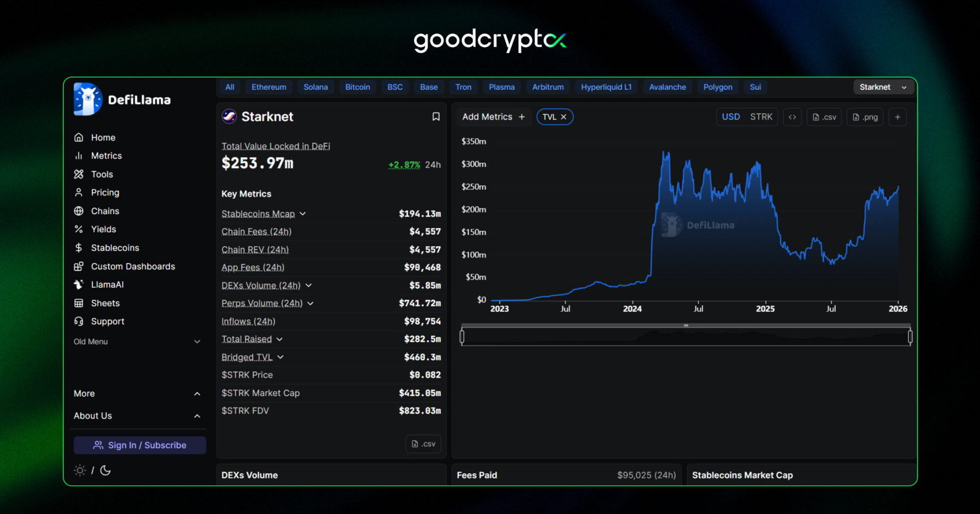Screen dimensions: 980x514
Task: Go to Custom Dashboards
Action: [133, 266]
